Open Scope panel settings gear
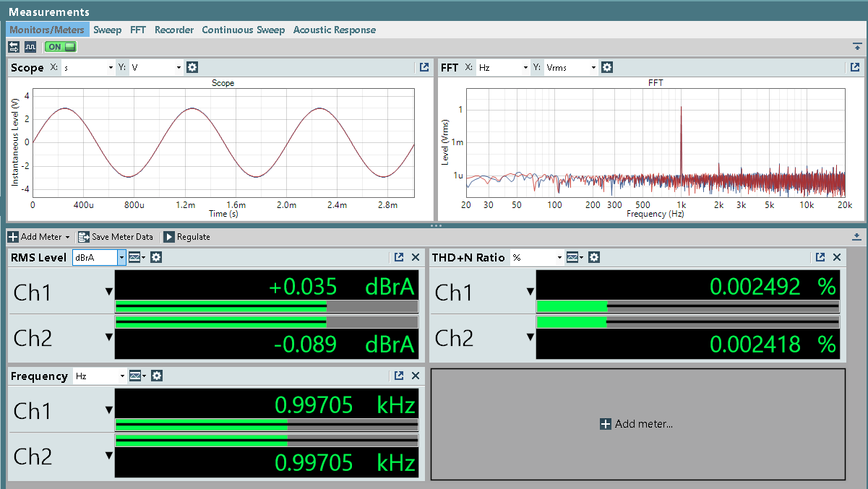The height and width of the screenshot is (489, 868). pyautogui.click(x=192, y=67)
